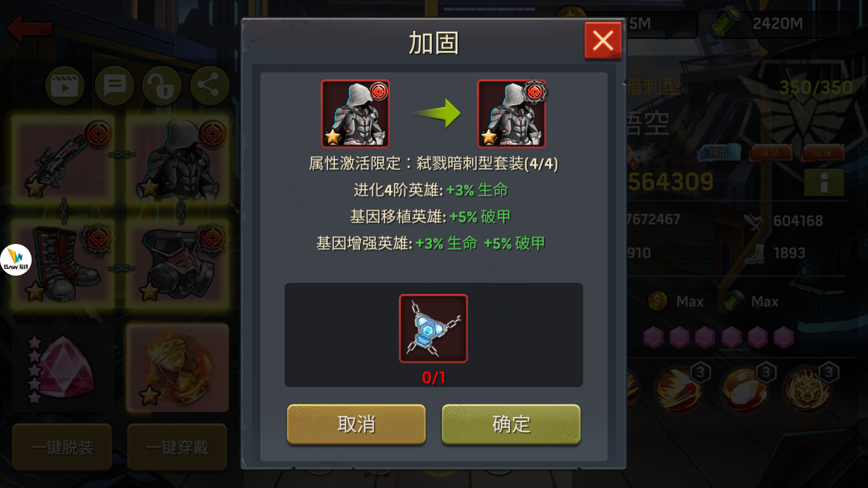
Task: Select the red boots equipment slot
Action: [x=62, y=264]
